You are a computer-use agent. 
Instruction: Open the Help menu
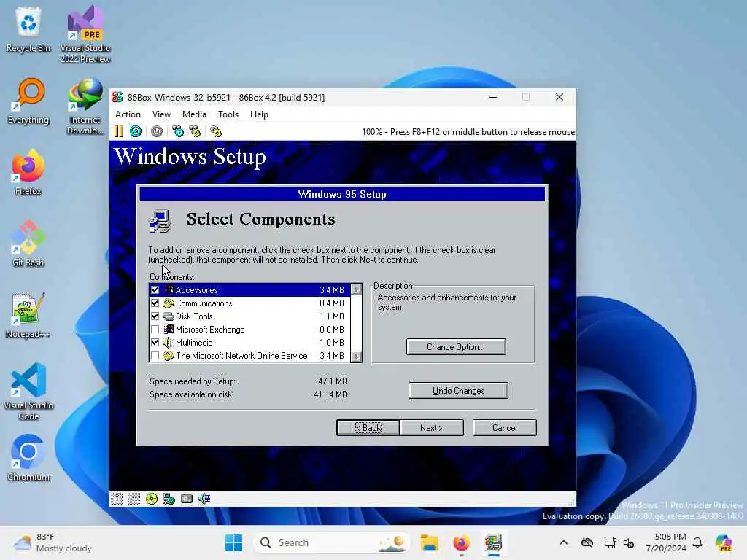259,114
